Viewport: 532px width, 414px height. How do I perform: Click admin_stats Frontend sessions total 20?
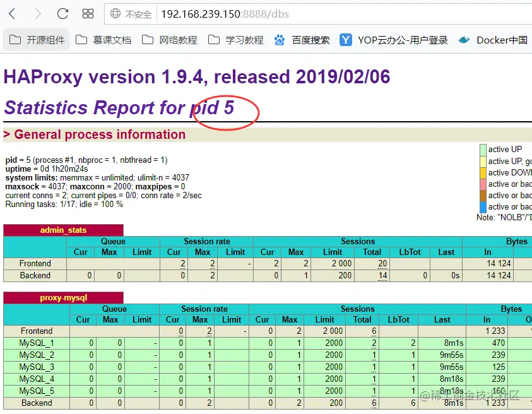(382, 264)
